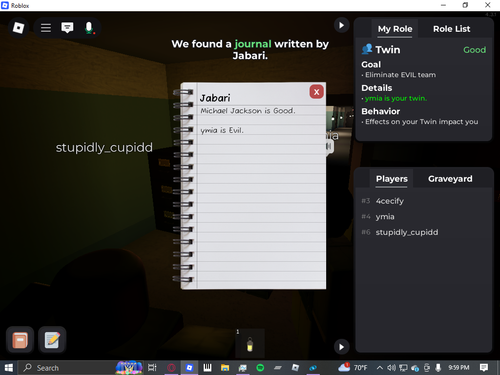Select stupidly_cupidd in the Players list
Image resolution: width=500 pixels, height=375 pixels.
point(407,232)
